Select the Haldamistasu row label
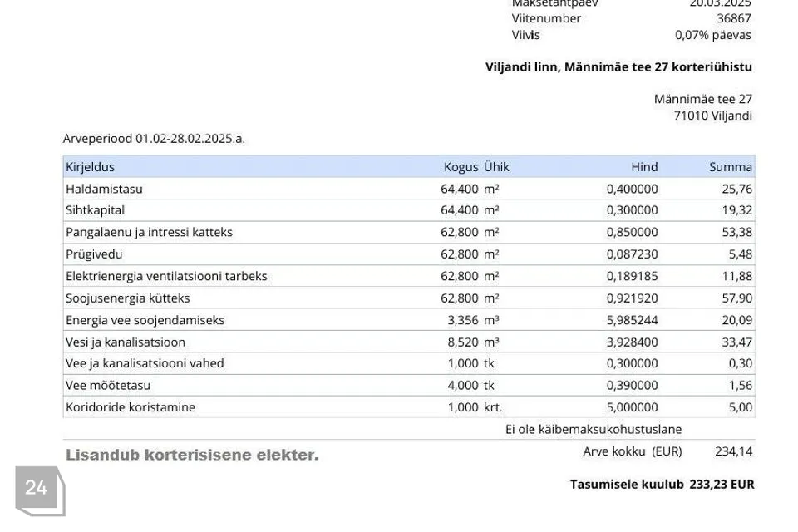Screen dimensions: 798x532 [104, 189]
